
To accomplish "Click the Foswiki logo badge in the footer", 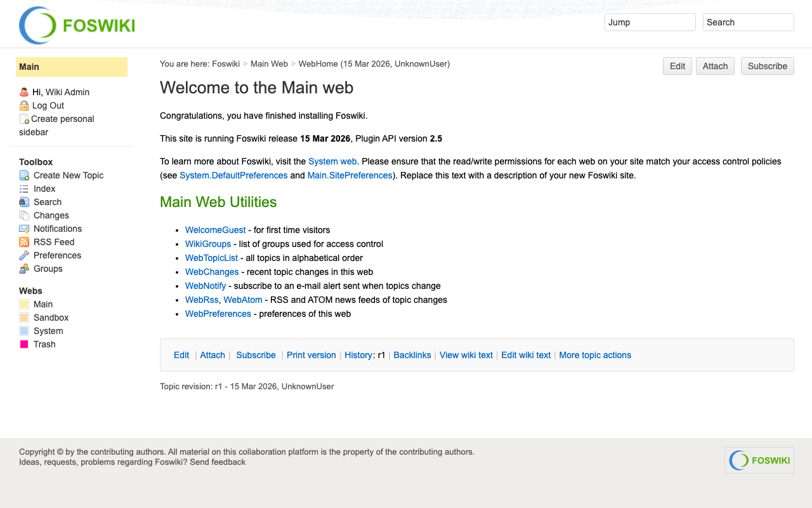I will coord(759,460).
